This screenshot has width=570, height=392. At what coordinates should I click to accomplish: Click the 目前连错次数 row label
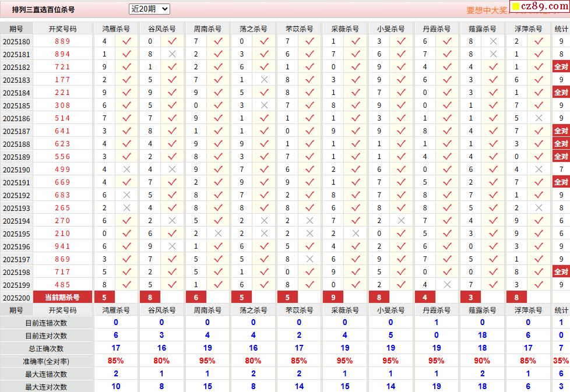pos(46,323)
